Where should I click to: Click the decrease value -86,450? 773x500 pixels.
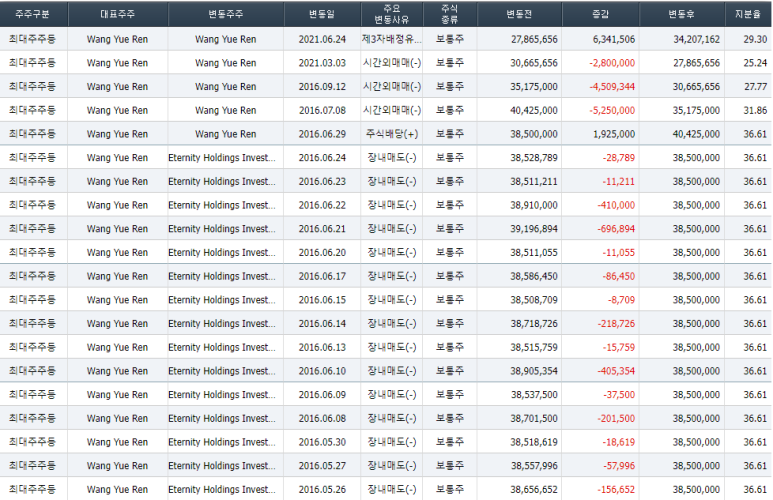619,276
